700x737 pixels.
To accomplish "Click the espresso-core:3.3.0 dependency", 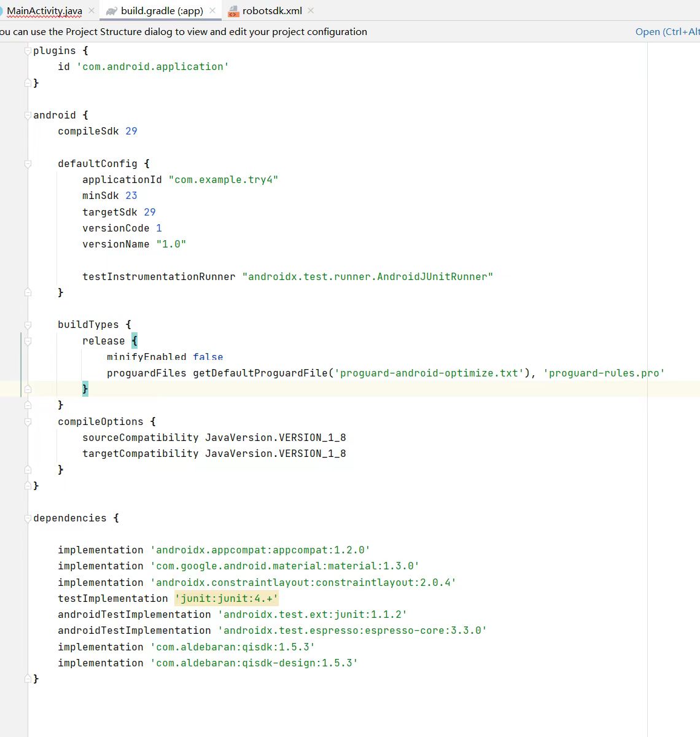I will click(352, 631).
